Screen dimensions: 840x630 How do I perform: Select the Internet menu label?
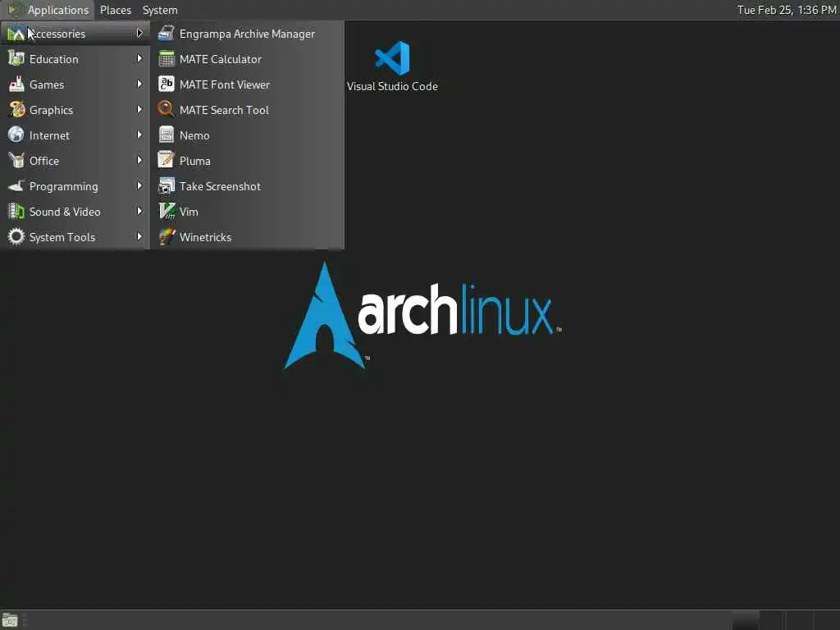[49, 135]
